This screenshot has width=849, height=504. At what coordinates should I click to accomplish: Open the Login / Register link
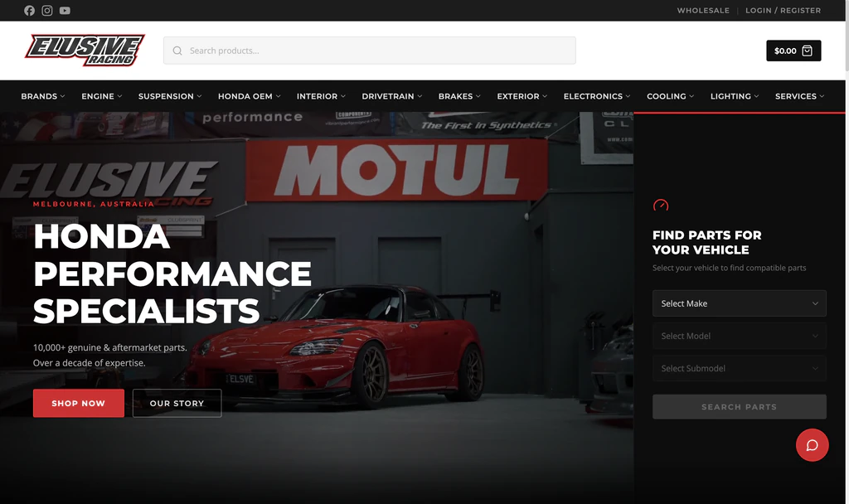783,10
